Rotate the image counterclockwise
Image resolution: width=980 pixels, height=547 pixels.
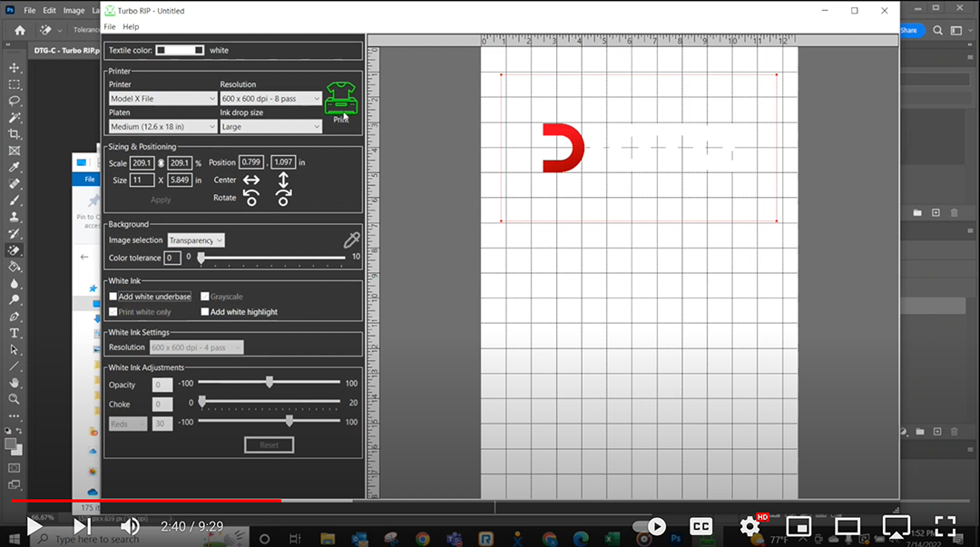251,198
